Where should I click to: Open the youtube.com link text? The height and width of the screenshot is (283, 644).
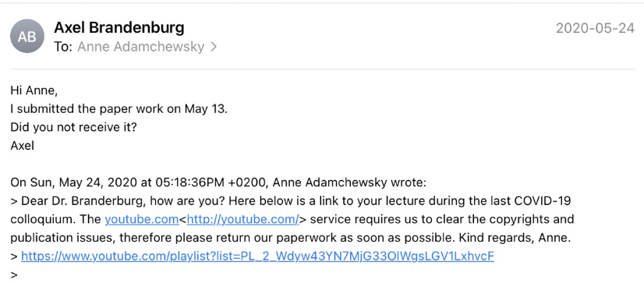coord(142,219)
